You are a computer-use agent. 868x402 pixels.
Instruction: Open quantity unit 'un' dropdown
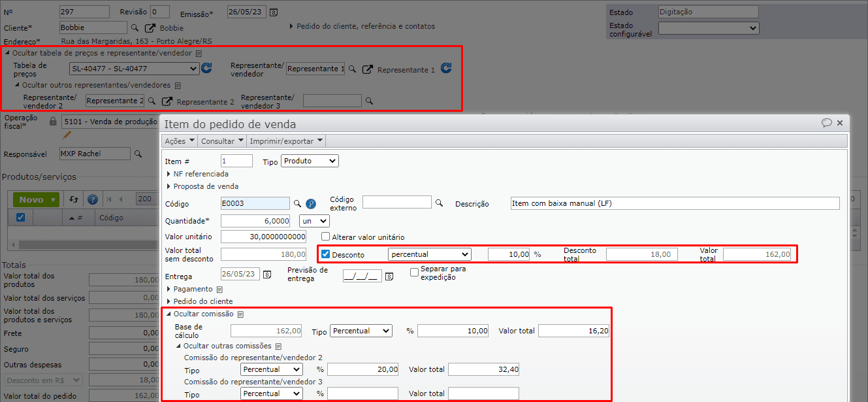point(314,221)
